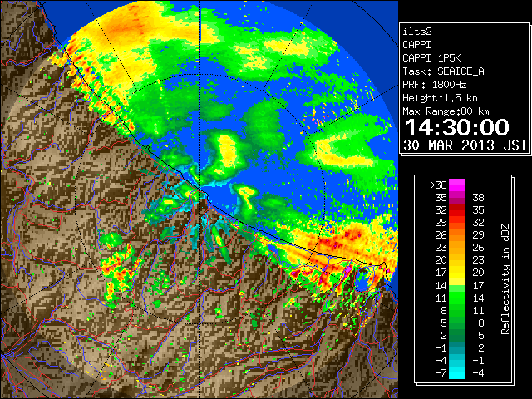Click the 'Height:1.5 km' text
532x399 pixels.
tap(440, 98)
